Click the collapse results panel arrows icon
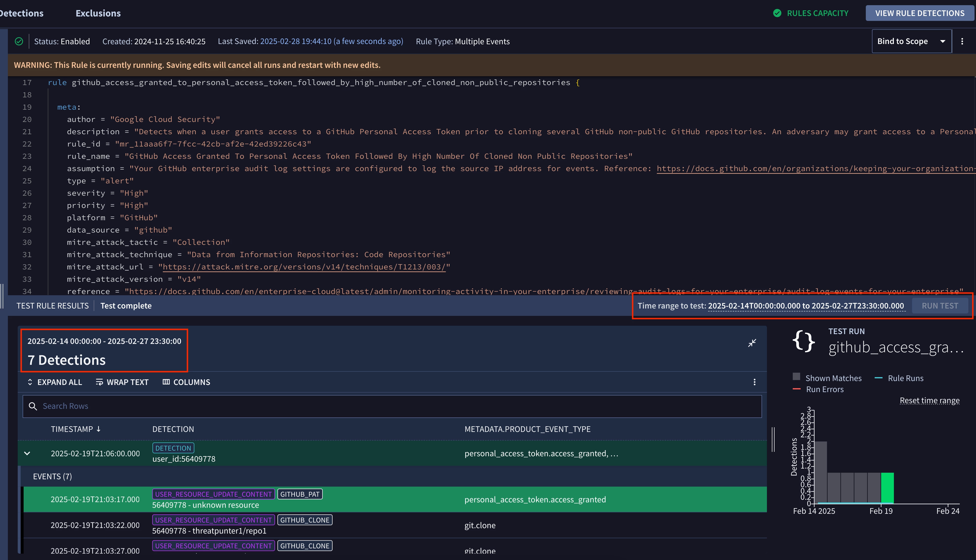 coord(752,343)
